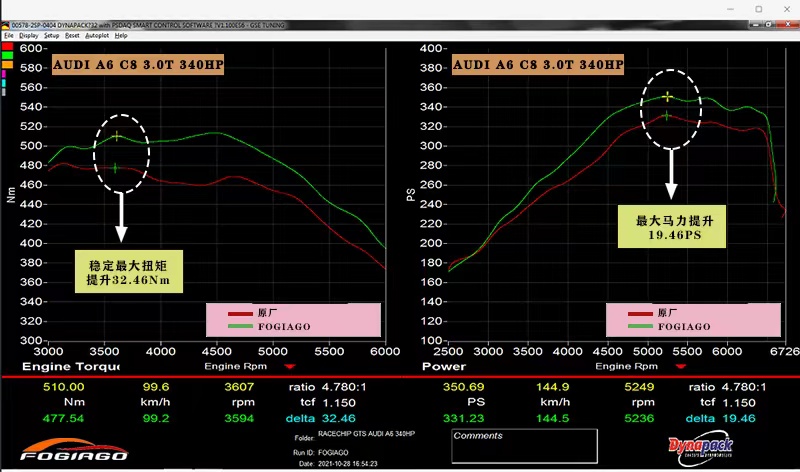Click the PS unit label on the power axis

point(411,194)
